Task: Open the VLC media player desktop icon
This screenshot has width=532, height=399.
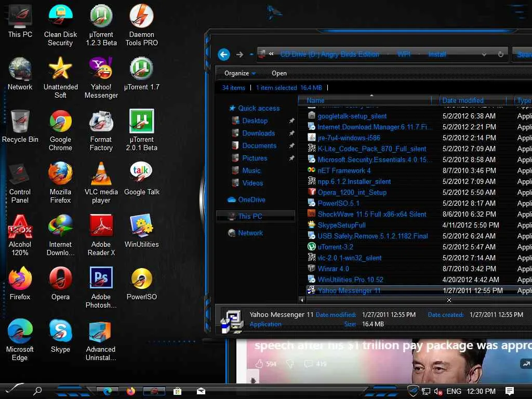Action: [x=101, y=175]
